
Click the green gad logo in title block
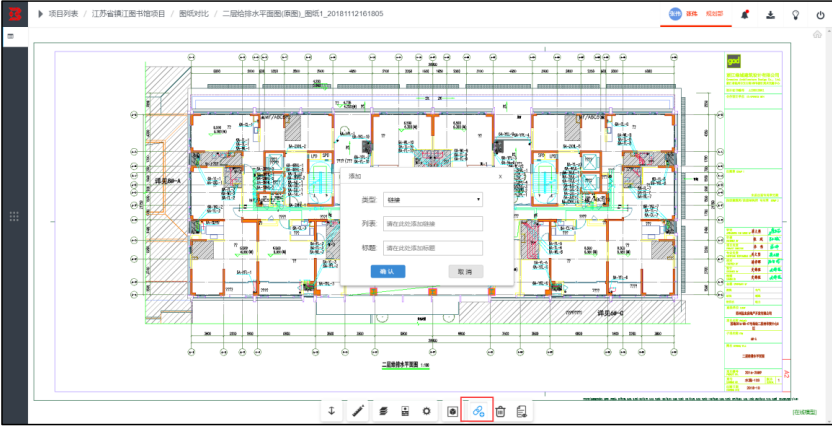pos(733,62)
